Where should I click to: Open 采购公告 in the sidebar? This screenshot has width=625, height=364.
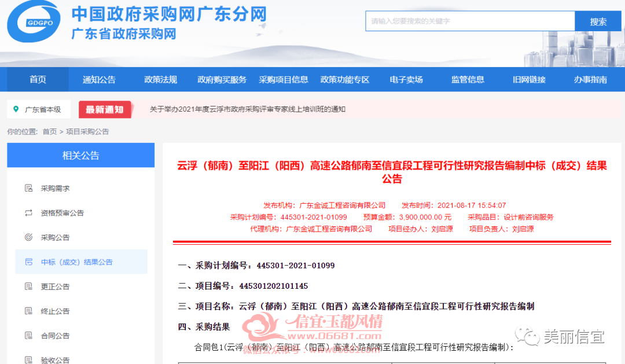55,237
